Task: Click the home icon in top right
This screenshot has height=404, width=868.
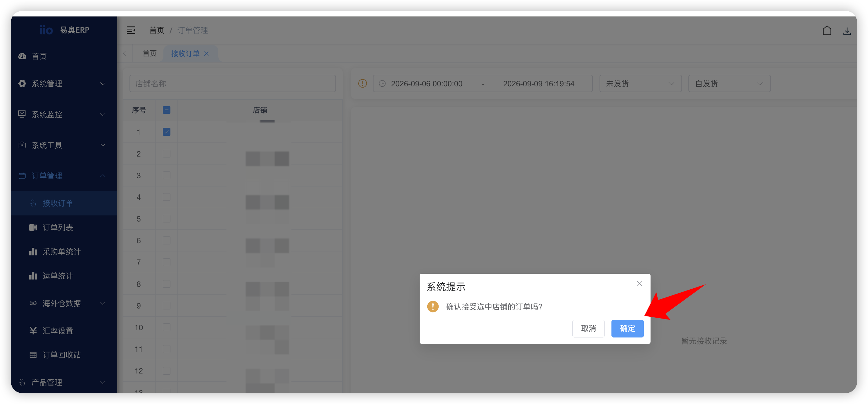Action: 827,31
